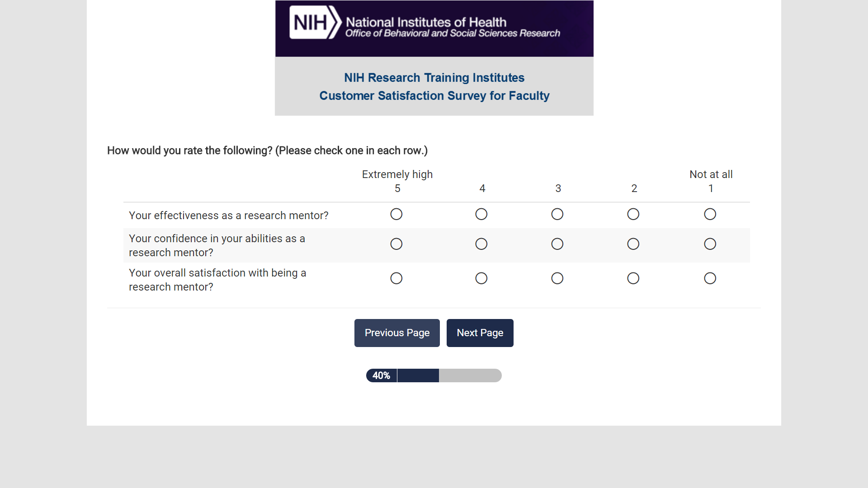Choose 3 for overall mentor satisfaction

(x=557, y=278)
